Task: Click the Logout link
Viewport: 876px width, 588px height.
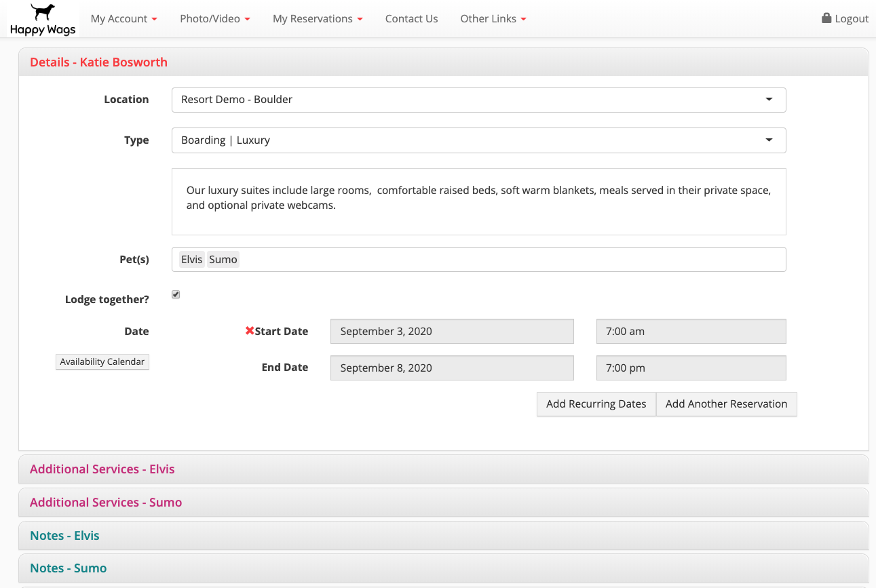Action: [x=851, y=18]
